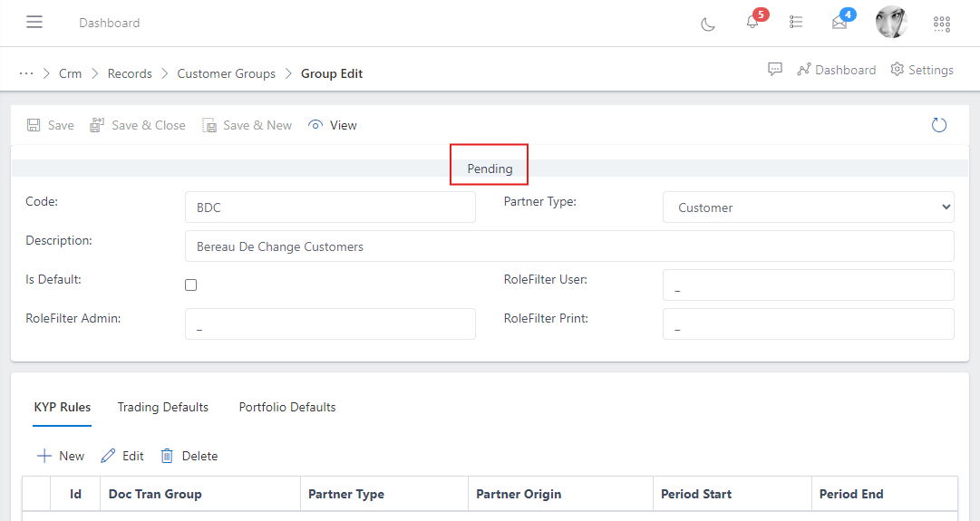Click the Save button

pos(50,125)
